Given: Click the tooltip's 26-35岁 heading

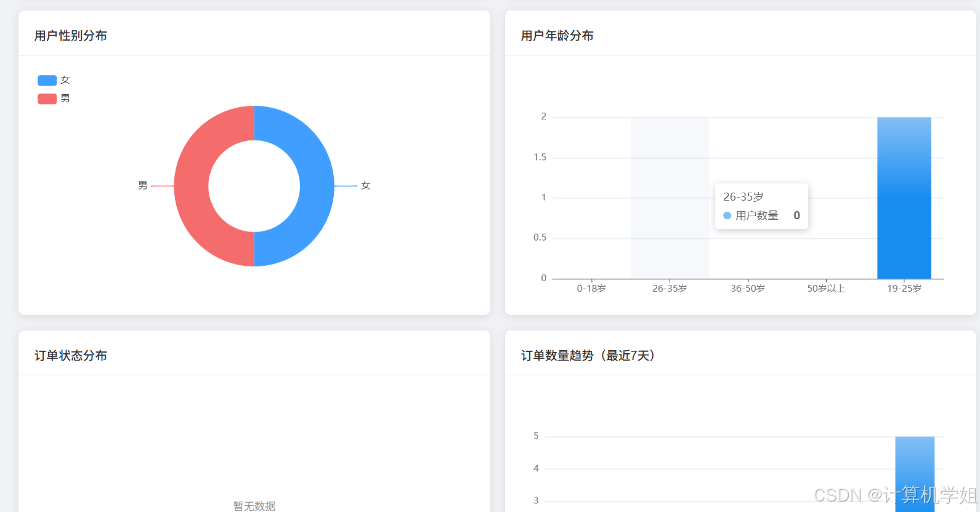Looking at the screenshot, I should click(743, 197).
